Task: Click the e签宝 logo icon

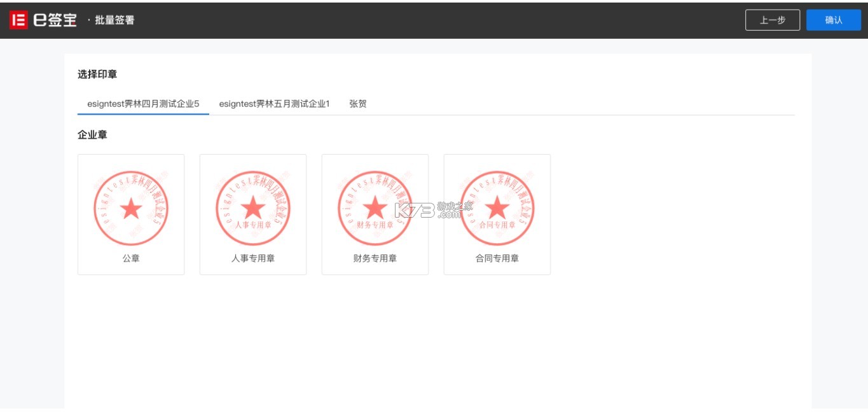Action: [x=18, y=20]
